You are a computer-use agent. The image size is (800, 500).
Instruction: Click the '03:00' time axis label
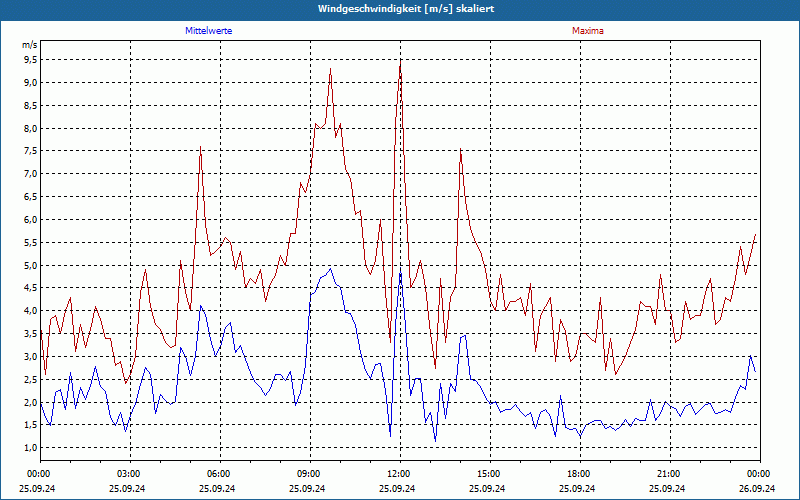128,474
